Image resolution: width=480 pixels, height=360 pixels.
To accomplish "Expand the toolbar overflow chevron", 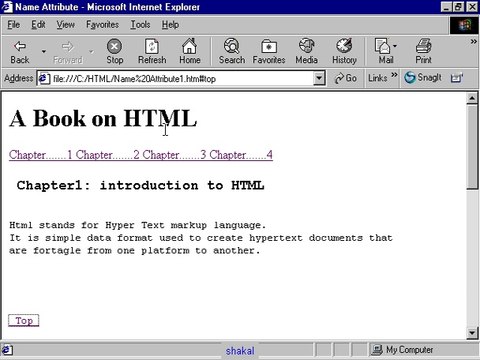I will [473, 42].
